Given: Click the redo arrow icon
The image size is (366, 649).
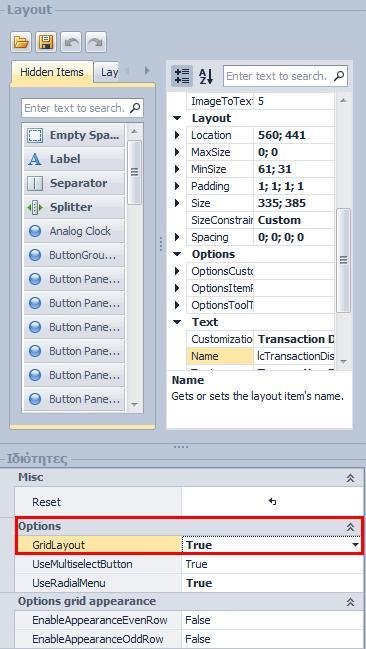Looking at the screenshot, I should point(96,42).
